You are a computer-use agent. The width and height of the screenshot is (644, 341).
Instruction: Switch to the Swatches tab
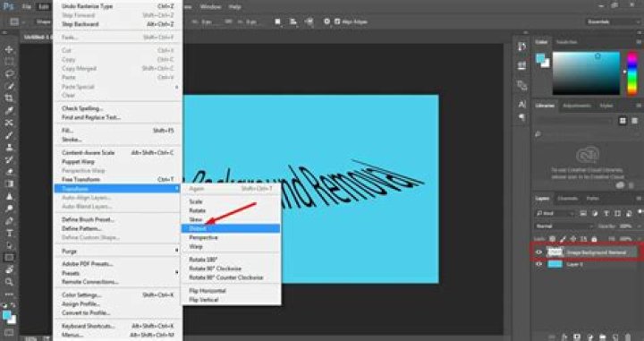pyautogui.click(x=567, y=42)
